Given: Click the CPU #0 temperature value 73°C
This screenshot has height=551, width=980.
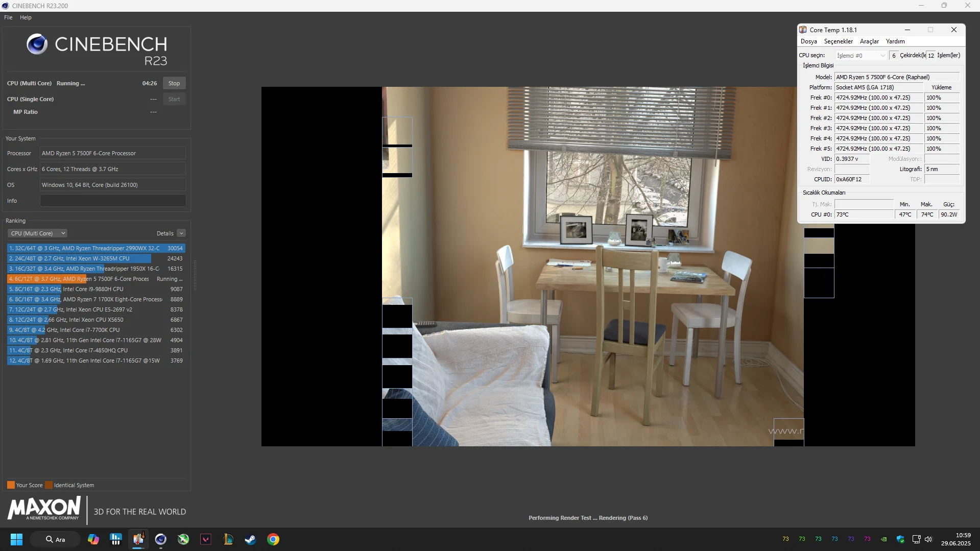Looking at the screenshot, I should point(864,214).
